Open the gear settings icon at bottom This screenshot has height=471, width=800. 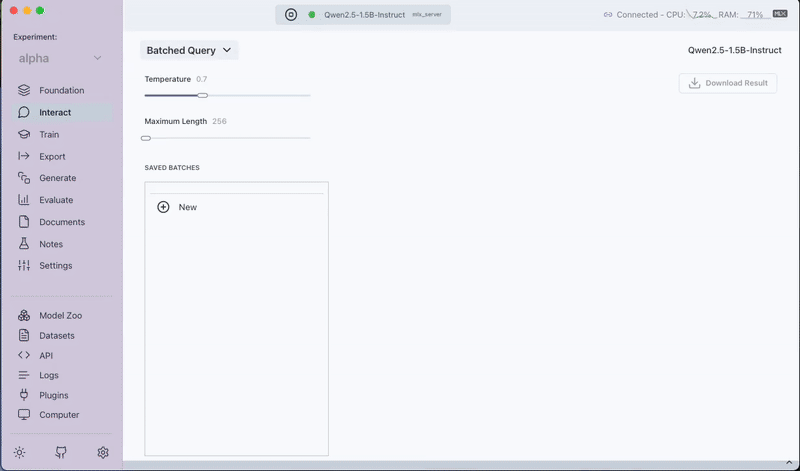coord(103,452)
